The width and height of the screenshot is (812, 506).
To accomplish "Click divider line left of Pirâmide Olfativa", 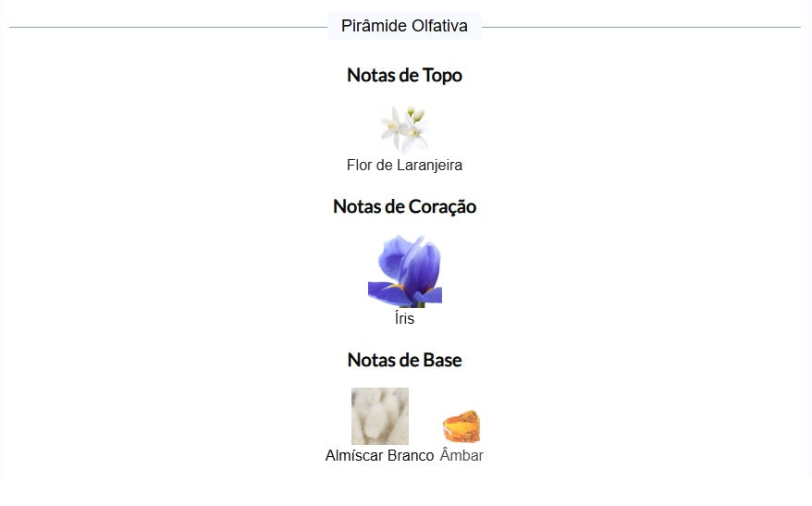I will tap(168, 28).
